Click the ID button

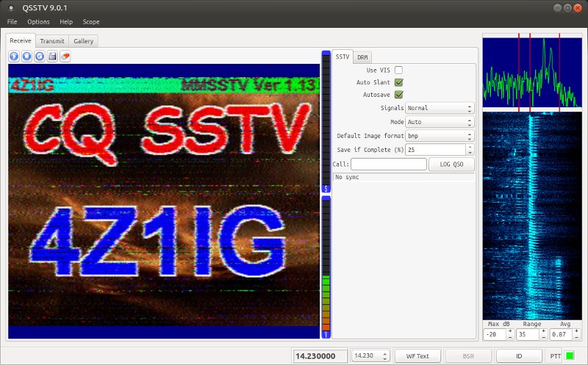pos(519,355)
